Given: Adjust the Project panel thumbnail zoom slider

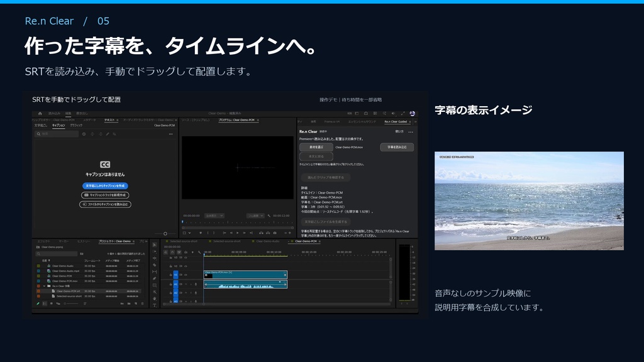Looking at the screenshot, I should (x=72, y=304).
